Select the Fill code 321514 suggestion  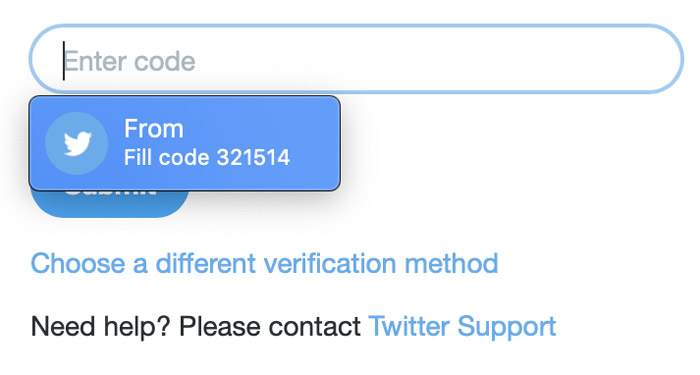(x=185, y=143)
